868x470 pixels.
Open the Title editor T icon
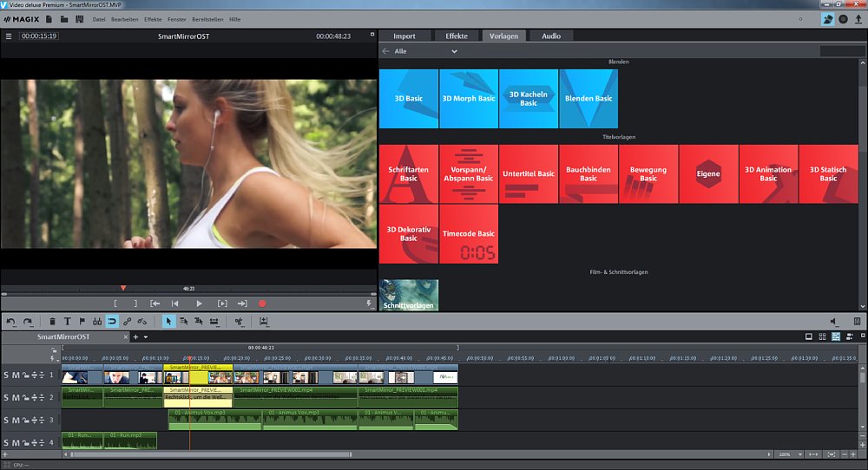pos(67,321)
